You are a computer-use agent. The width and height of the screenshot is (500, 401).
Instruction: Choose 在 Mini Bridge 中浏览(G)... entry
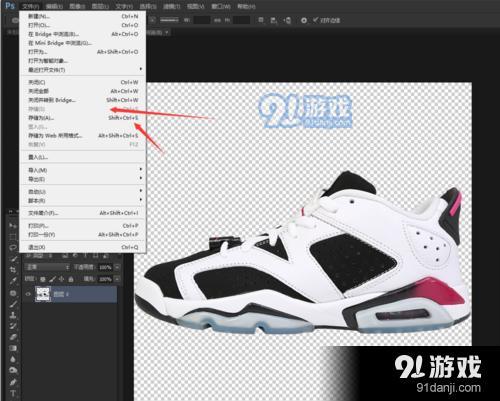pyautogui.click(x=82, y=43)
